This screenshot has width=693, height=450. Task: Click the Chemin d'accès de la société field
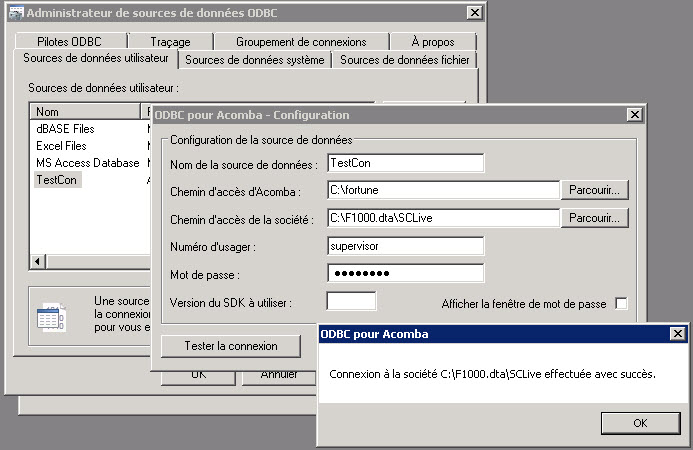(x=443, y=218)
